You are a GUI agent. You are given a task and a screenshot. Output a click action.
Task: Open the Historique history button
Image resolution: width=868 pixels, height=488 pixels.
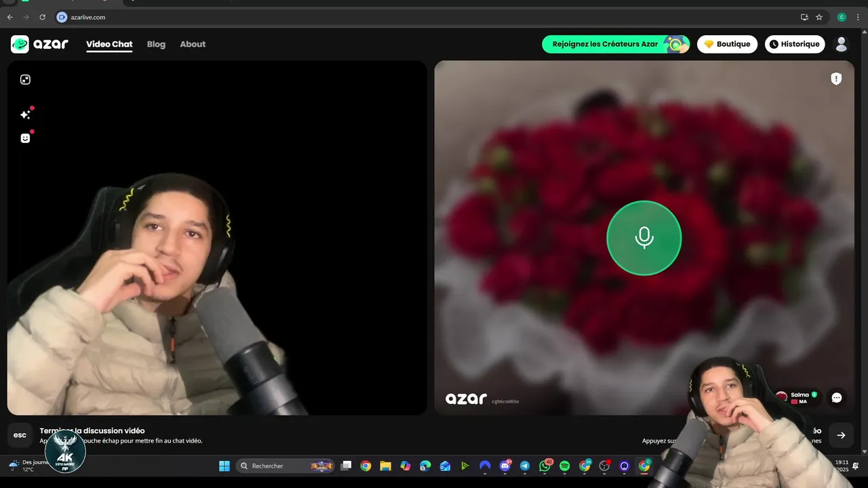[795, 44]
